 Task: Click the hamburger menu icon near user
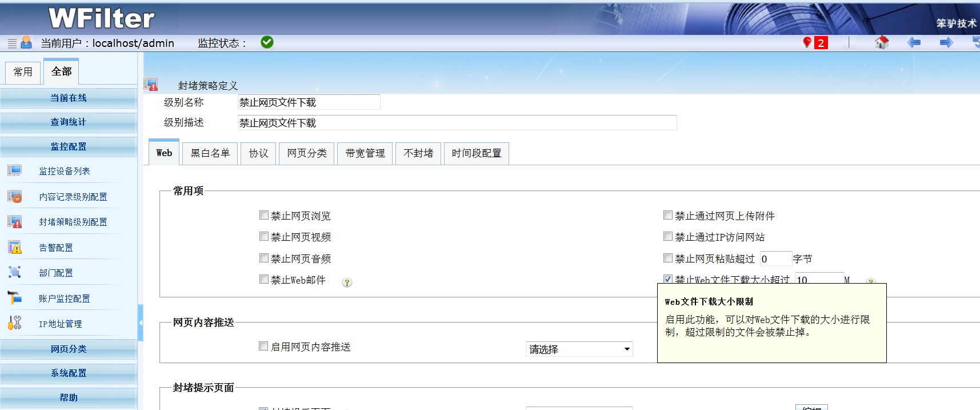[12, 43]
